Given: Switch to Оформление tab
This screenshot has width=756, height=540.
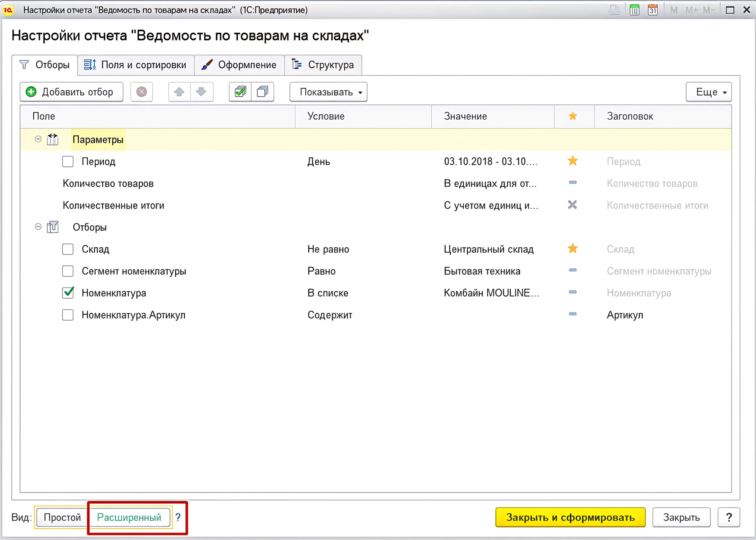Looking at the screenshot, I should coord(239,65).
